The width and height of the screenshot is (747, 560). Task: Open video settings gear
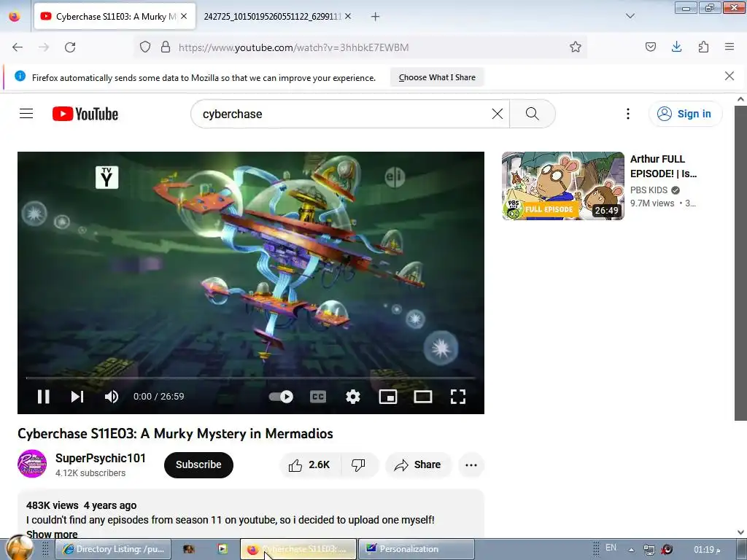click(353, 397)
